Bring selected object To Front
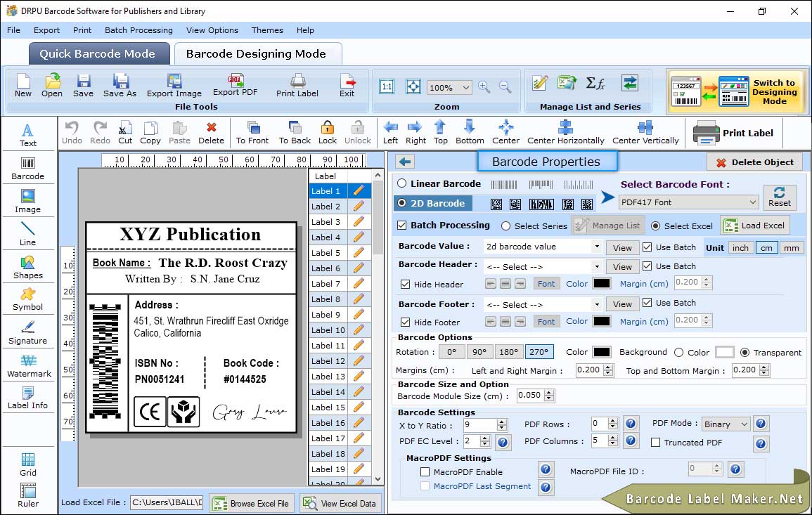The image size is (812, 515). click(x=252, y=133)
